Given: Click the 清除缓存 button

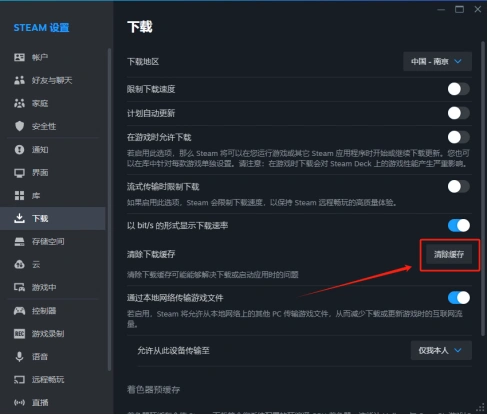Looking at the screenshot, I should pos(449,254).
